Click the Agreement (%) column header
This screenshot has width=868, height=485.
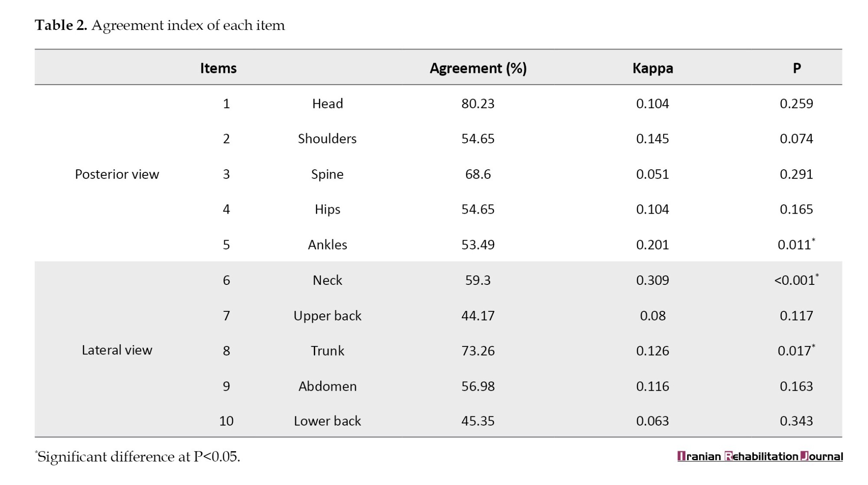click(x=478, y=68)
